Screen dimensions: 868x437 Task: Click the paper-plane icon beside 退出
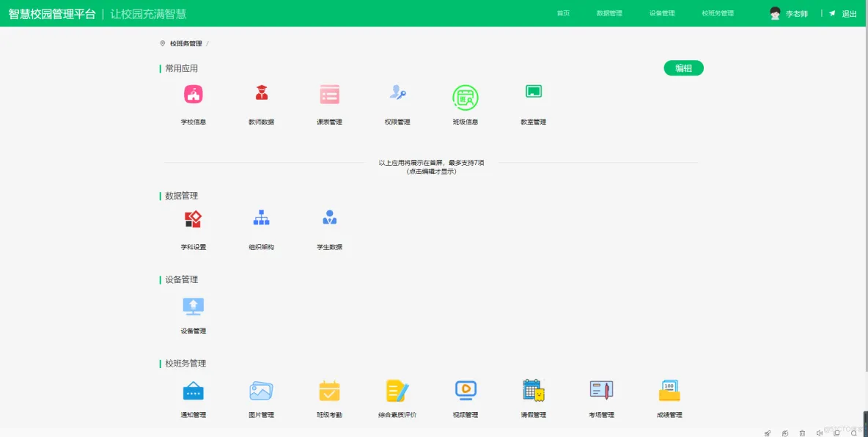tap(832, 14)
